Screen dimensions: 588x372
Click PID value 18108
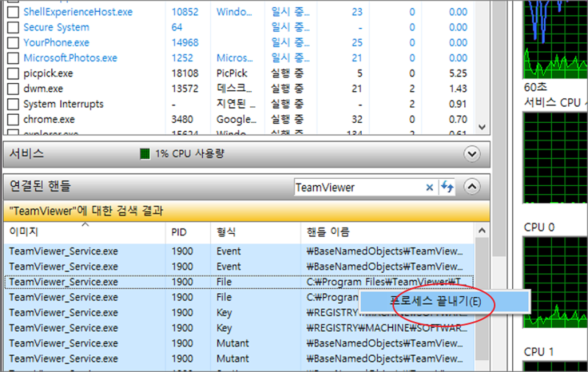(x=185, y=73)
